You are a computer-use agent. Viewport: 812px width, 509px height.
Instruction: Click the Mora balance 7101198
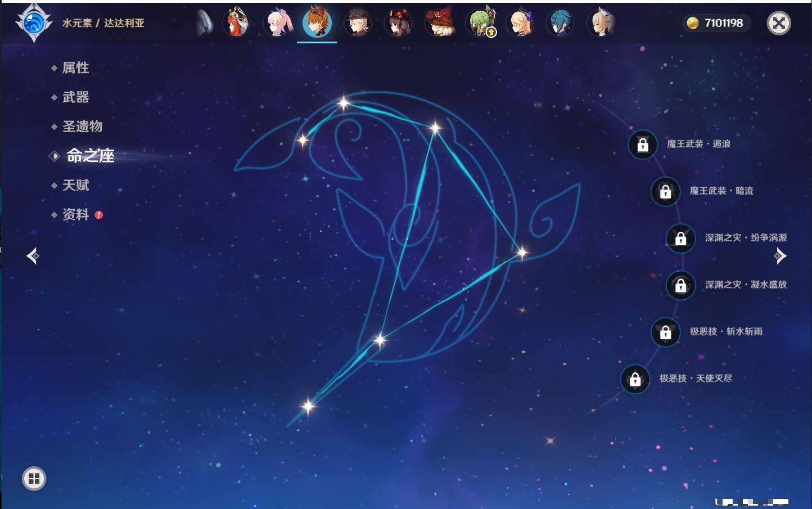point(724,23)
